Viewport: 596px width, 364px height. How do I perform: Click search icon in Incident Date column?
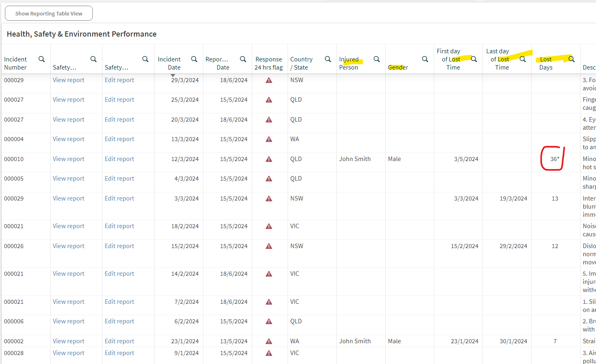194,59
